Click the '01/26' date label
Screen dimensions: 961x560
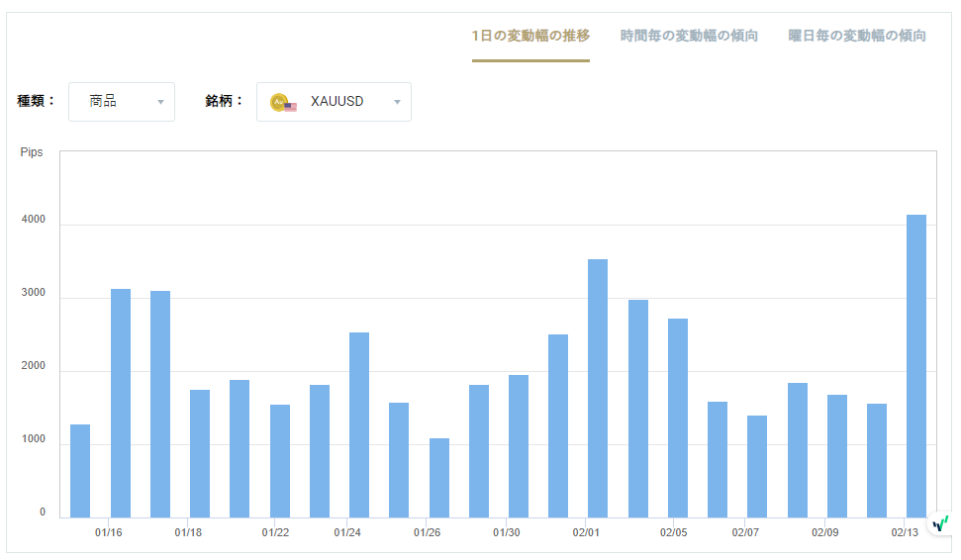point(427,532)
